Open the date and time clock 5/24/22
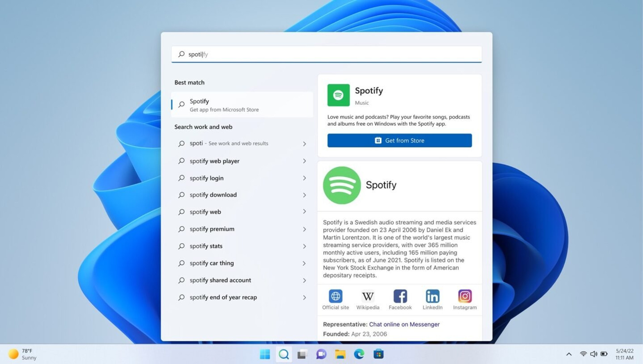Image resolution: width=643 pixels, height=364 pixels. tap(625, 354)
